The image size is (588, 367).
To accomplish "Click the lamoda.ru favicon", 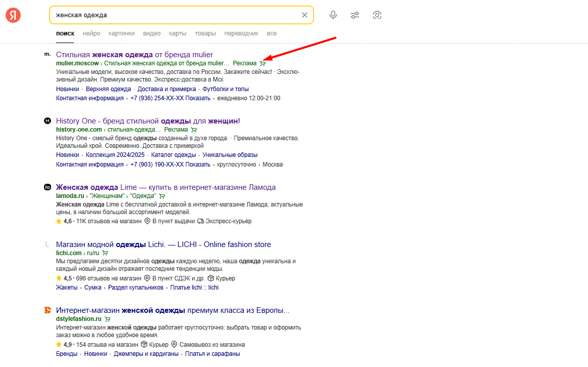I will 48,187.
